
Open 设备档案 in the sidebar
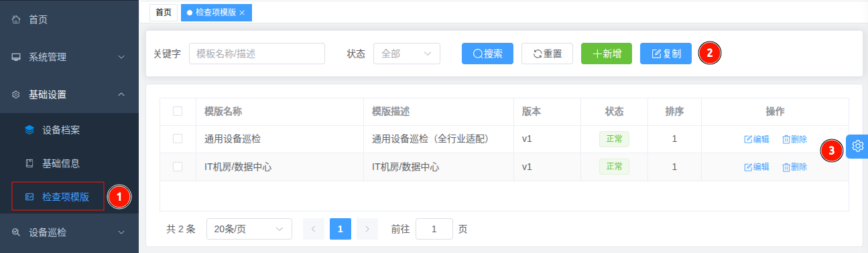[69, 130]
